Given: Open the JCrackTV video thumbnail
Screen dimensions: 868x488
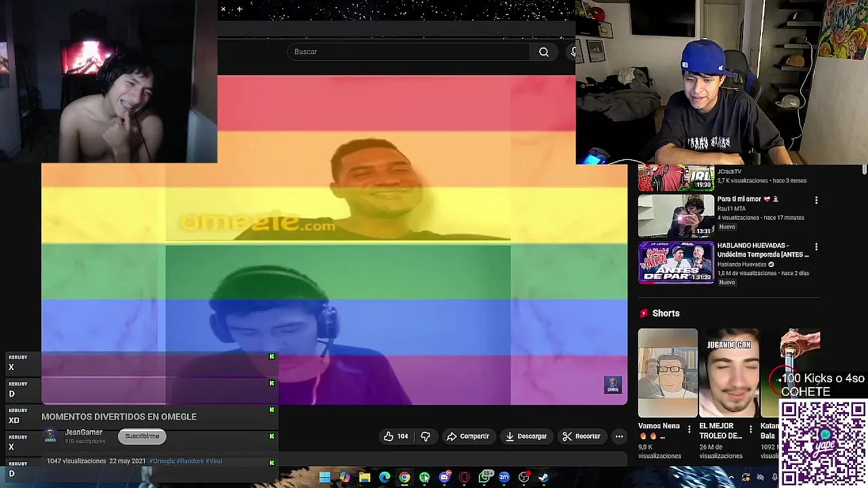Looking at the screenshot, I should [x=676, y=178].
